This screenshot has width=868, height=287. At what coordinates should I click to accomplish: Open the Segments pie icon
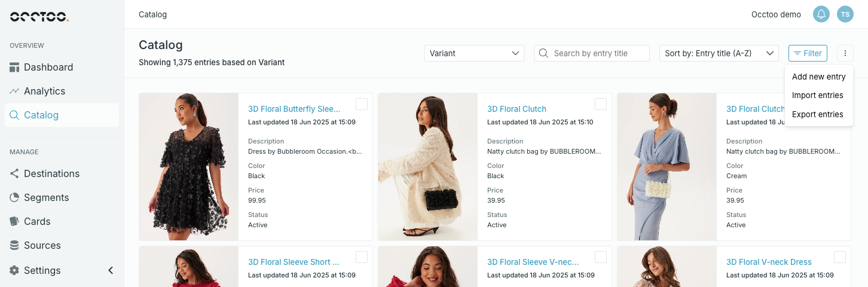coord(14,197)
